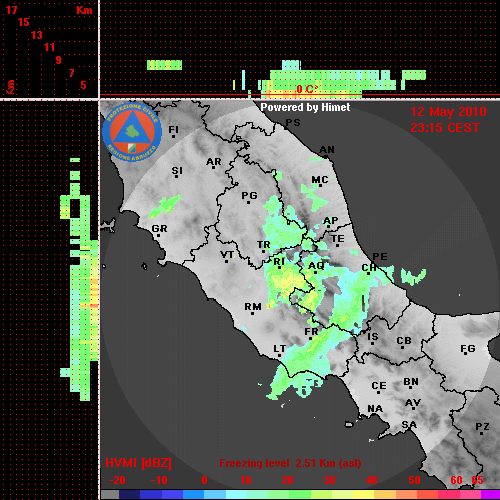Click the GR city label
500x500 pixels.
click(159, 229)
